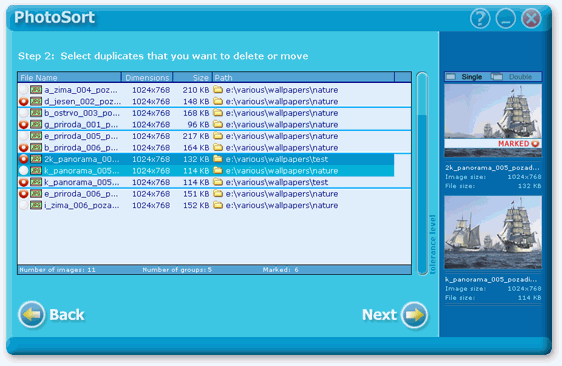The width and height of the screenshot is (562, 366).
Task: Click the 2k_panorama_005 preview thumbnail
Action: [493, 121]
